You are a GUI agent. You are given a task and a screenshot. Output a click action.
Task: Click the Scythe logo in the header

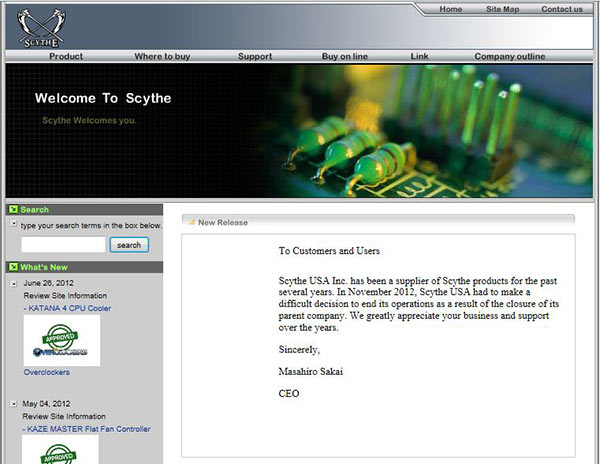point(35,25)
